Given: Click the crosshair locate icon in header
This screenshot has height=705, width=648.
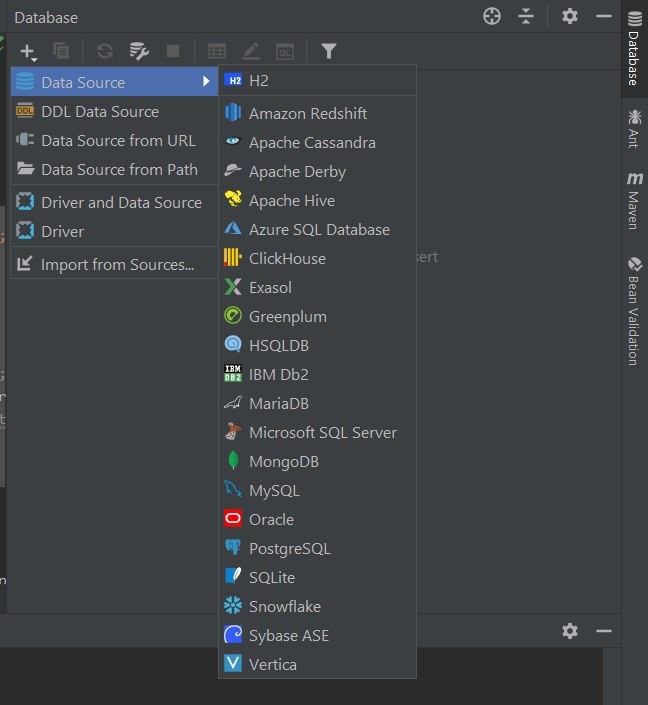Looking at the screenshot, I should (x=492, y=17).
